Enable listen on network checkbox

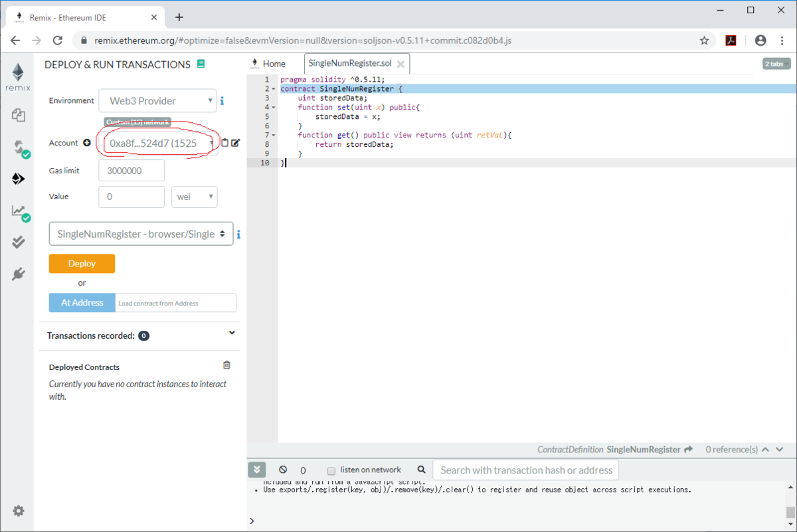pyautogui.click(x=332, y=470)
